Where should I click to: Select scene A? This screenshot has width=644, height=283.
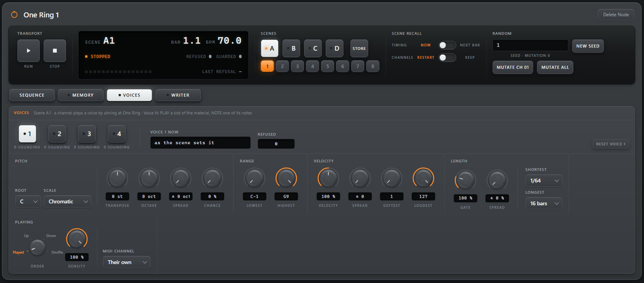(270, 48)
